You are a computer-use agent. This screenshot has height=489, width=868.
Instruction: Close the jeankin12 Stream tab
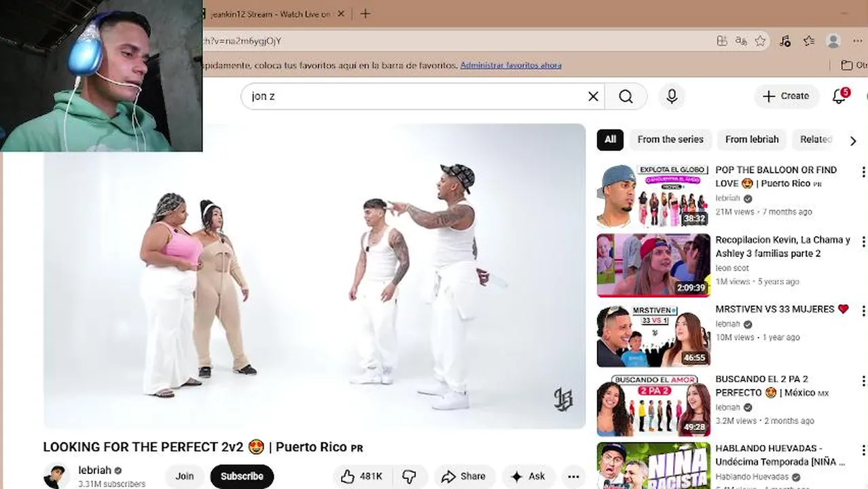click(x=341, y=14)
